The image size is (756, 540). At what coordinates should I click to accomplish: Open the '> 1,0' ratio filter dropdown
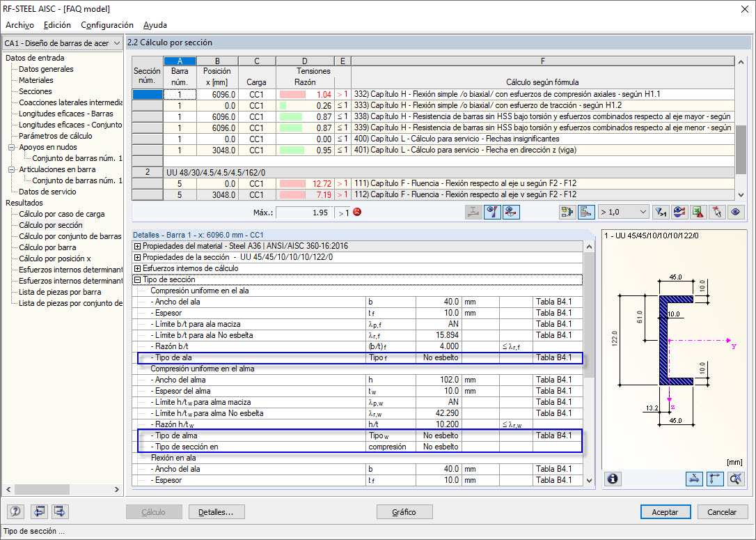point(623,213)
